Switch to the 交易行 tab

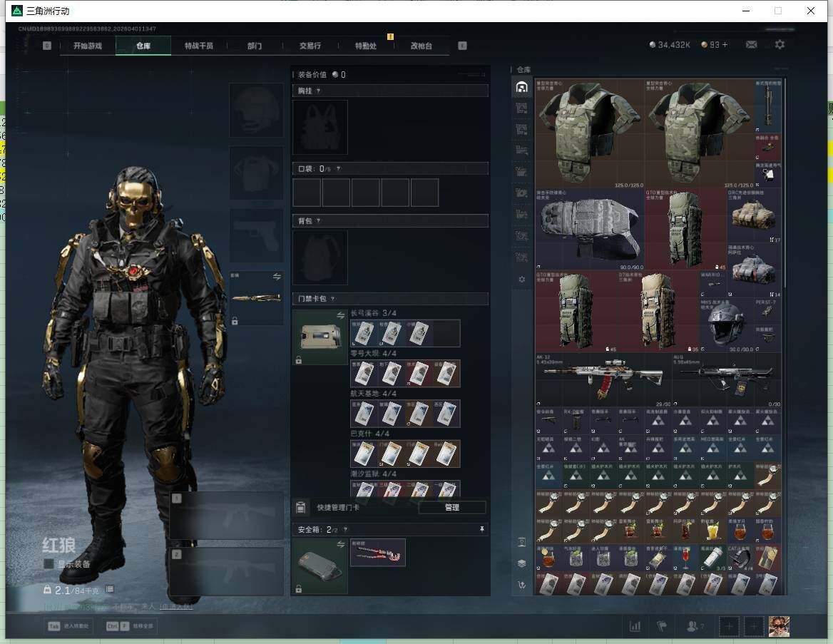310,46
